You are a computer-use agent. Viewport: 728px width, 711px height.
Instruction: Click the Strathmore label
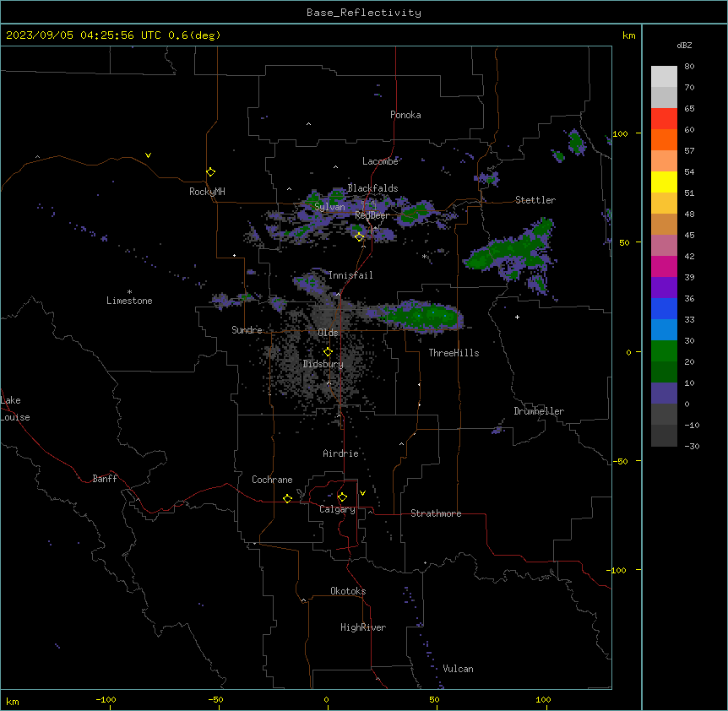pyautogui.click(x=436, y=513)
